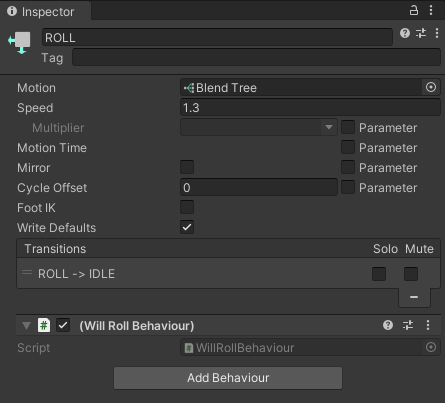The width and height of the screenshot is (445, 403).
Task: Toggle the Inspector lock icon
Action: tap(414, 10)
